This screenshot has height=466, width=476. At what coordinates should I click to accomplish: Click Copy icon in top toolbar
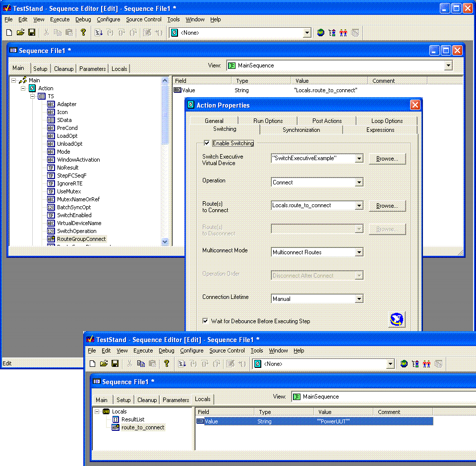[x=58, y=33]
